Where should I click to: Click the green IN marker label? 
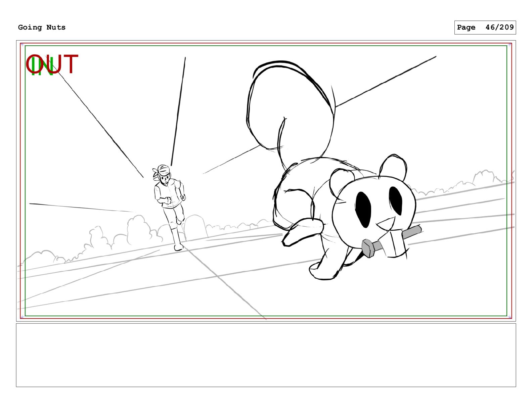pyautogui.click(x=42, y=66)
